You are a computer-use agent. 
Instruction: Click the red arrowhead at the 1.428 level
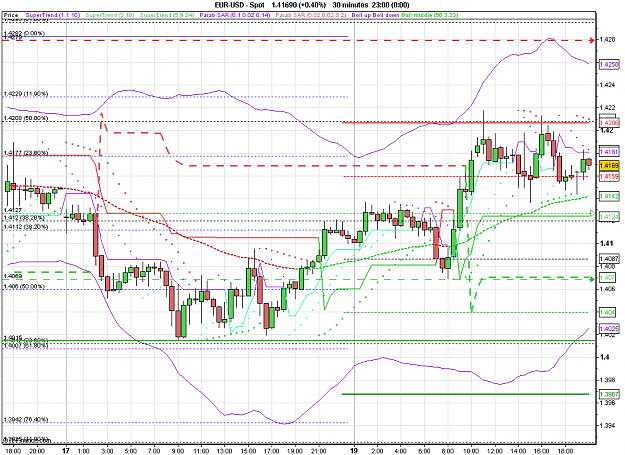pyautogui.click(x=592, y=40)
